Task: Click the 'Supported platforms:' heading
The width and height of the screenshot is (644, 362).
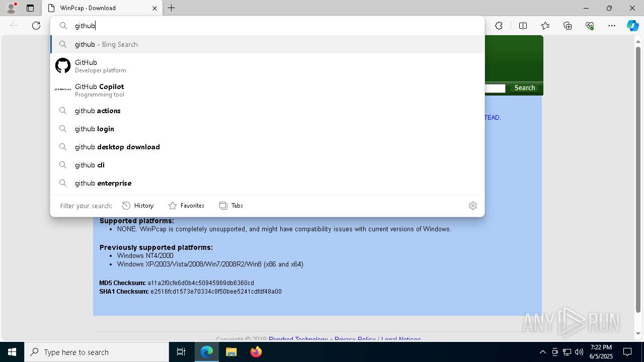Action: (137, 221)
